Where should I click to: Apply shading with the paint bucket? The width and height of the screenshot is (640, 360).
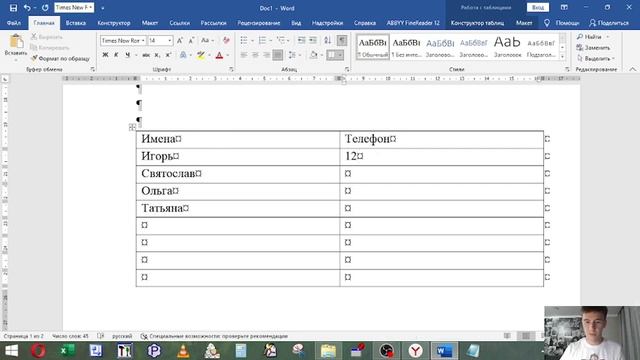pos(313,55)
